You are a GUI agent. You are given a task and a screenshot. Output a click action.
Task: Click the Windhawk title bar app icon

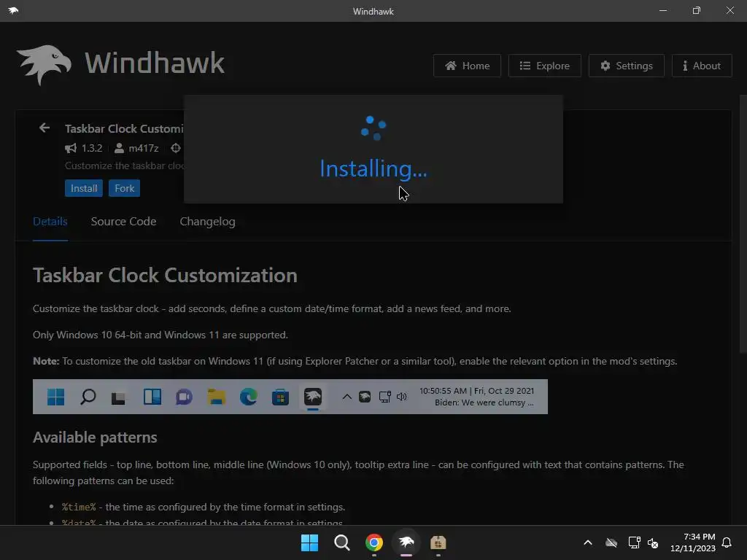point(13,10)
